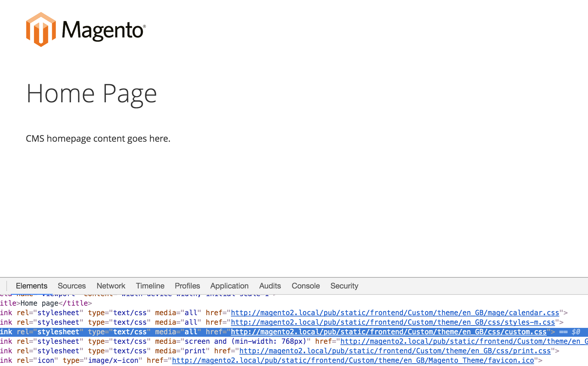Click the Home Page heading
Screen dimensions: 588x366
(92, 94)
